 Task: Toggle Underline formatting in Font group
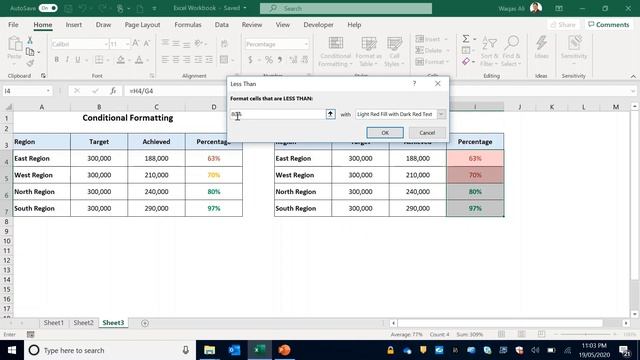pyautogui.click(x=78, y=60)
